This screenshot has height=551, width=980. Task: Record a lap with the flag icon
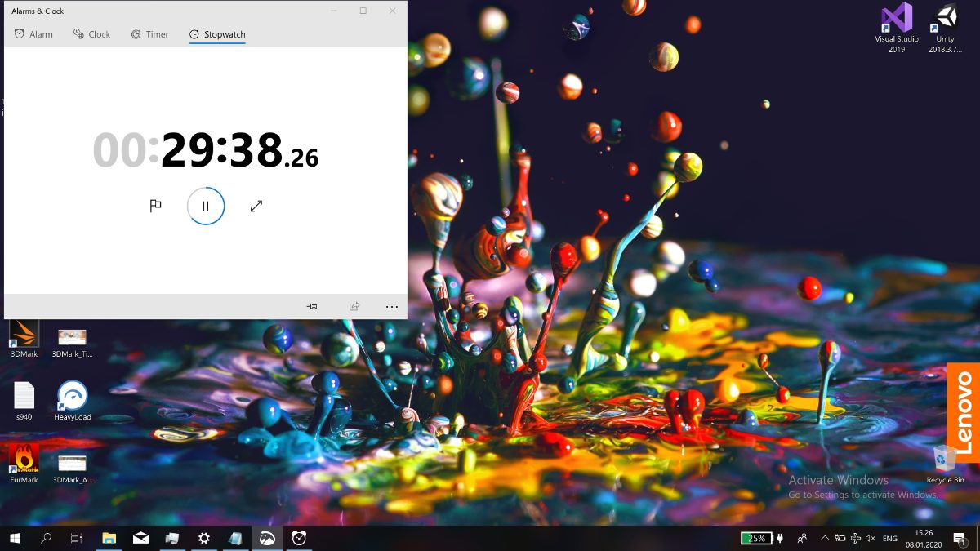tap(155, 207)
